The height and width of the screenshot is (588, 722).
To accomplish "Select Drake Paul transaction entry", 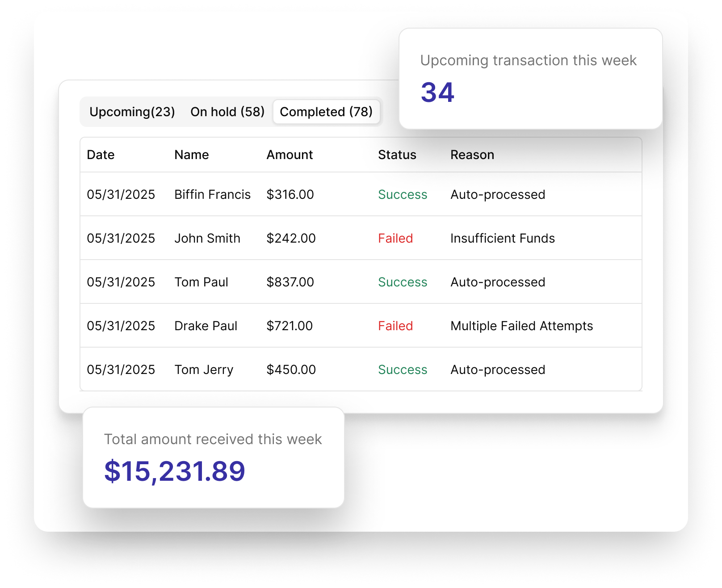I will [206, 326].
